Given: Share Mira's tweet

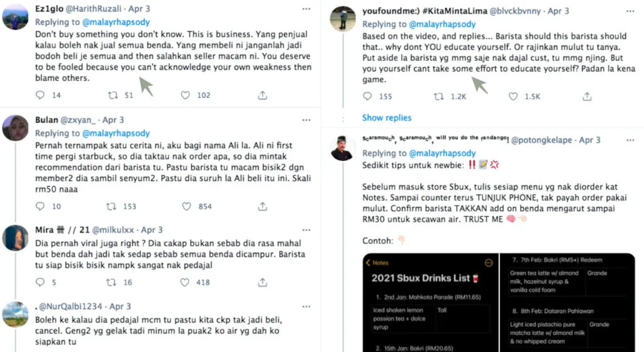Looking at the screenshot, I should (x=263, y=282).
